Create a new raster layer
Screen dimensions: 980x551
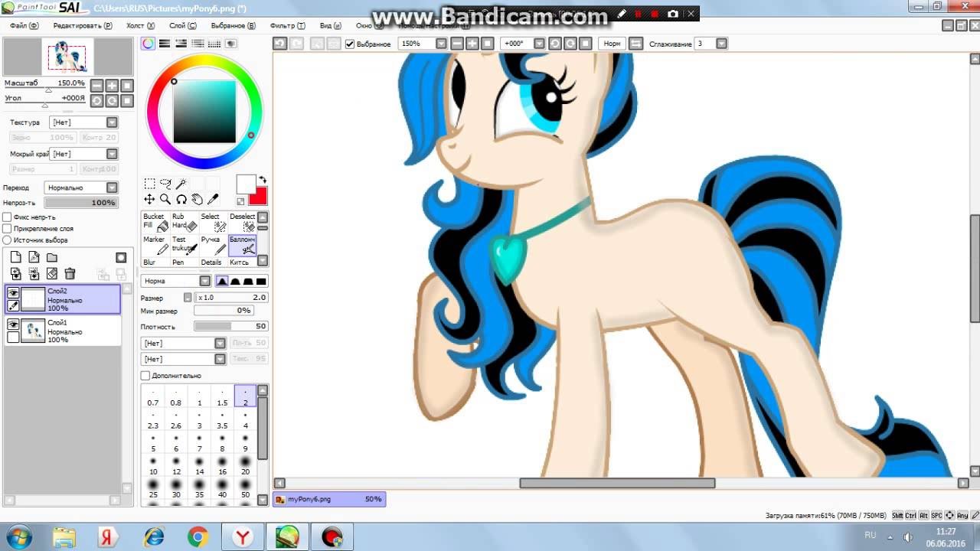15,257
